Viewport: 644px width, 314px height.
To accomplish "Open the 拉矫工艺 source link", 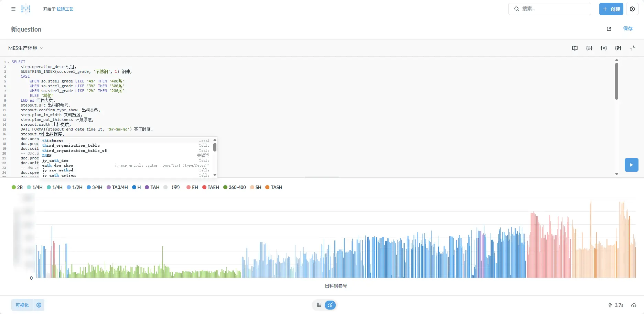I will [65, 9].
